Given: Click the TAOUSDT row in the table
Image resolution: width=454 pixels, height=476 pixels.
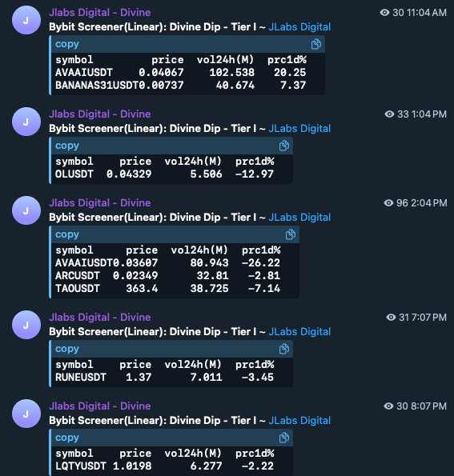Looking at the screenshot, I should pos(167,288).
